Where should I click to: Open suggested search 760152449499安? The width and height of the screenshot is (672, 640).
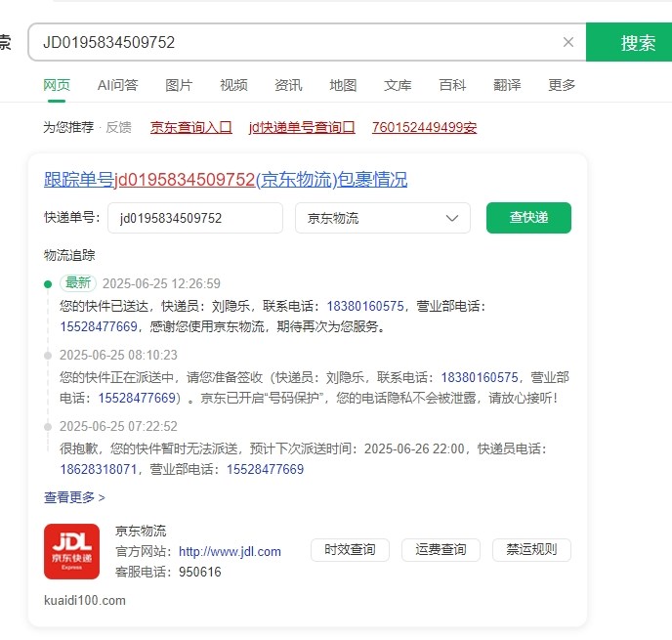pyautogui.click(x=424, y=127)
